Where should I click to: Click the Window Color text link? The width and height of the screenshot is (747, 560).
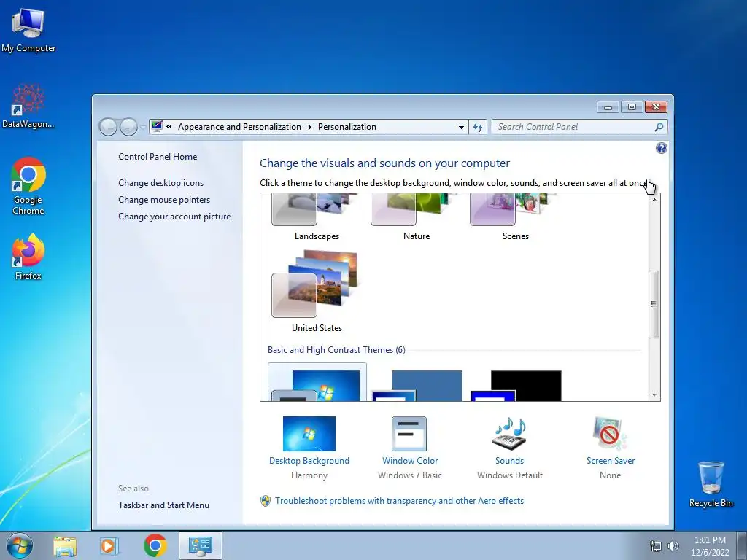point(410,461)
